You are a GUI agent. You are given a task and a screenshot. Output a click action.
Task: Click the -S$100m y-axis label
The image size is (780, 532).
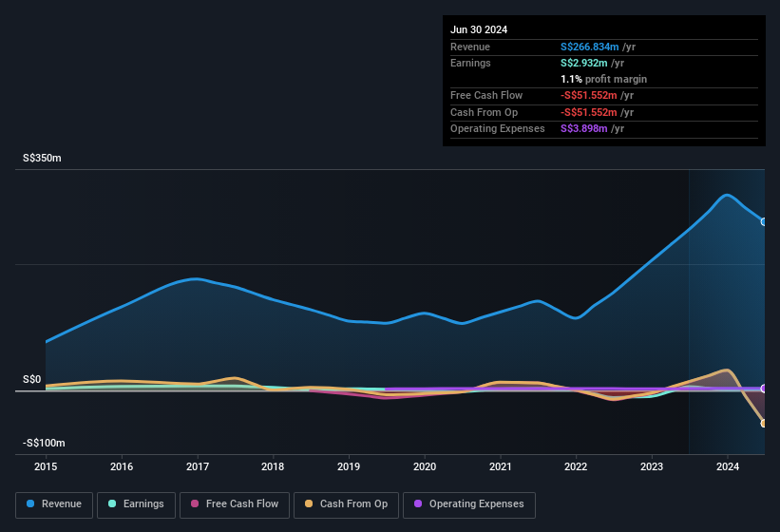[x=44, y=443]
